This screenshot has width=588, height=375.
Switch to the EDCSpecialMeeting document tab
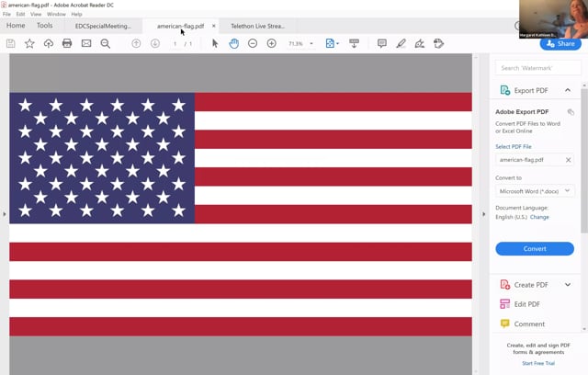point(103,26)
